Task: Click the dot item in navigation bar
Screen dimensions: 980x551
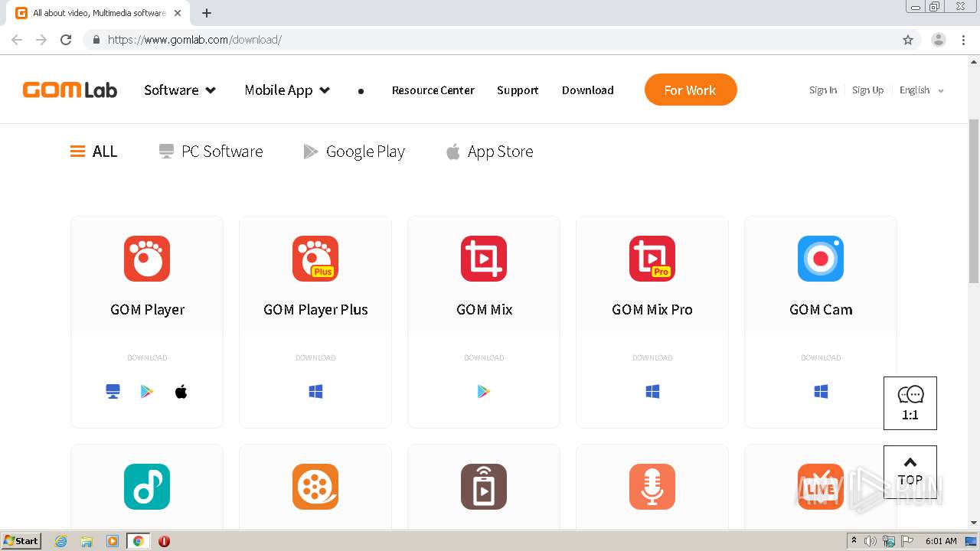Action: pyautogui.click(x=361, y=91)
